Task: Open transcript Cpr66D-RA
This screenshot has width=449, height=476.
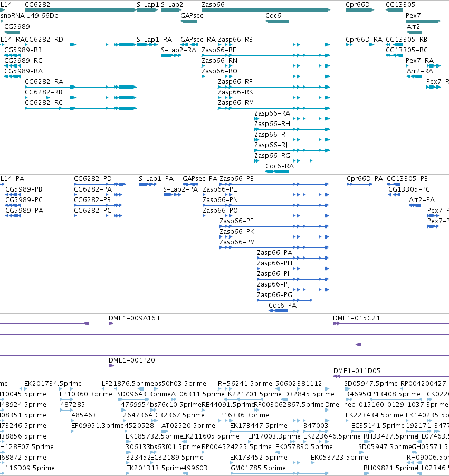Action: click(364, 40)
